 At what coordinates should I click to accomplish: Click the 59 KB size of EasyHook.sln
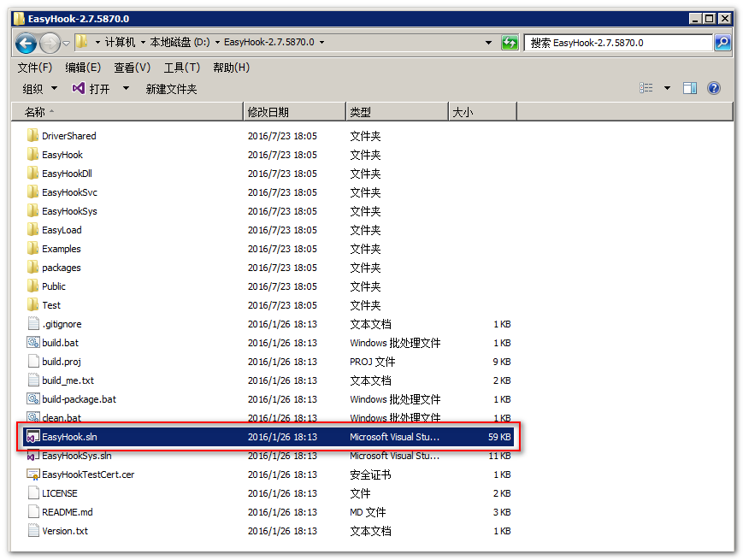pos(499,437)
